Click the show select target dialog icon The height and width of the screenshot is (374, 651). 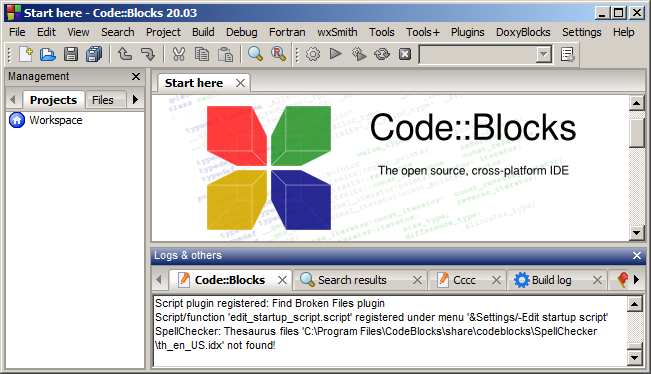pyautogui.click(x=567, y=54)
